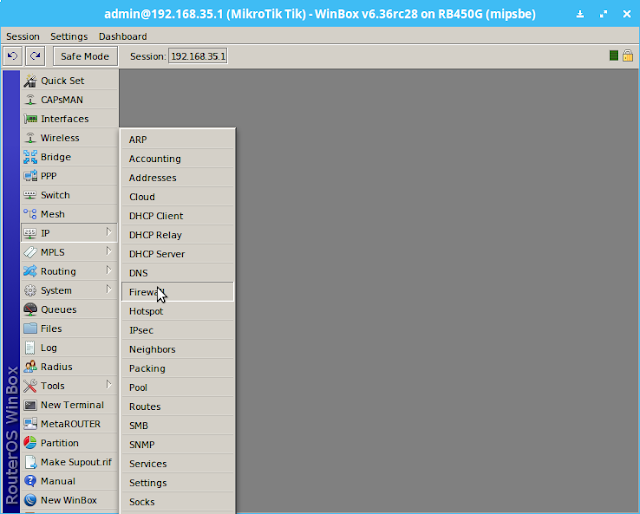Open the Wireless antenna icon
640x514 pixels.
pos(30,138)
